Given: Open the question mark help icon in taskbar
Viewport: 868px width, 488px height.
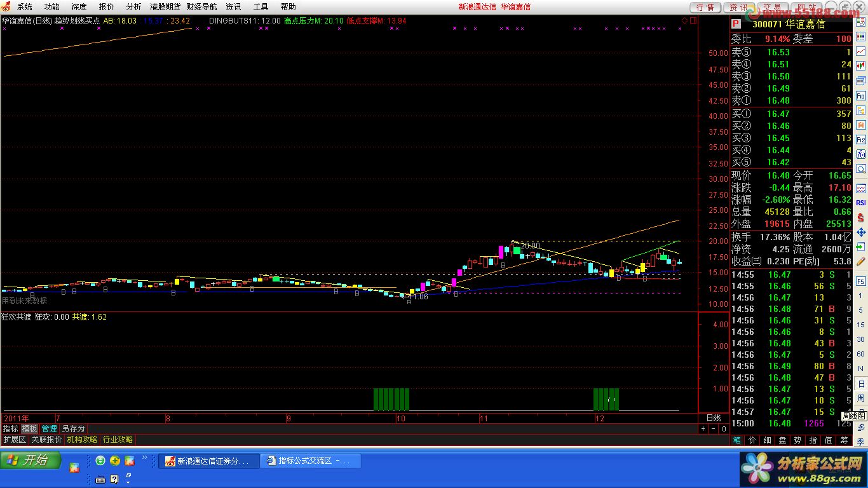Looking at the screenshot, I should tap(114, 479).
